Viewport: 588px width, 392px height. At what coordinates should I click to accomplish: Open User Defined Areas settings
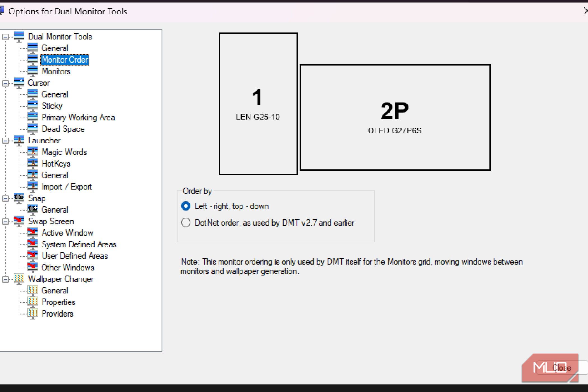[x=74, y=256]
